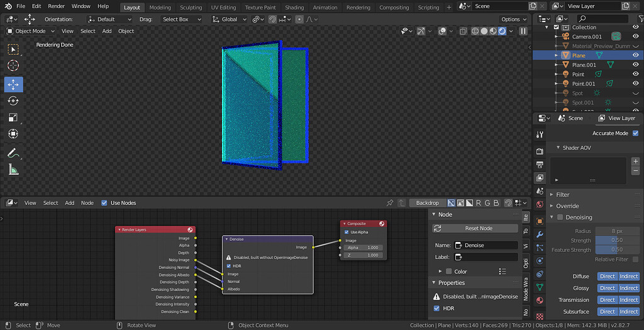
Task: Choose the Annotate pencil tool
Action: pyautogui.click(x=14, y=153)
